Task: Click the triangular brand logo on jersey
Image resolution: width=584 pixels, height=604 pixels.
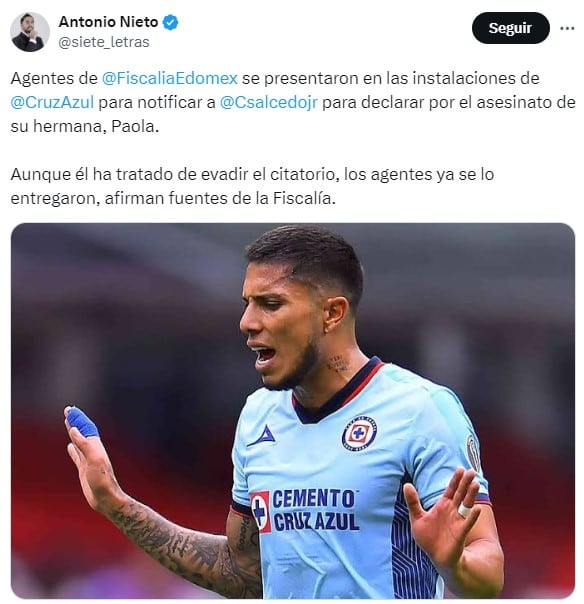Action: pyautogui.click(x=262, y=436)
